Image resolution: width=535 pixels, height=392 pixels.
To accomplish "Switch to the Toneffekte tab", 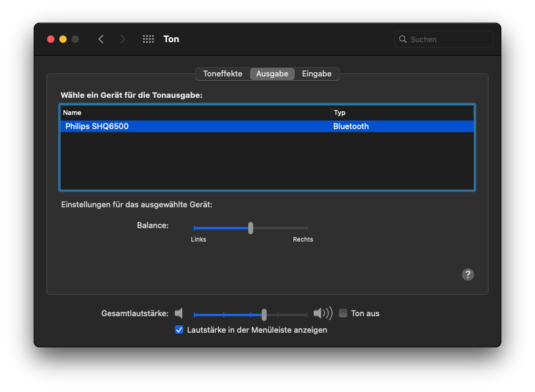I will (223, 74).
